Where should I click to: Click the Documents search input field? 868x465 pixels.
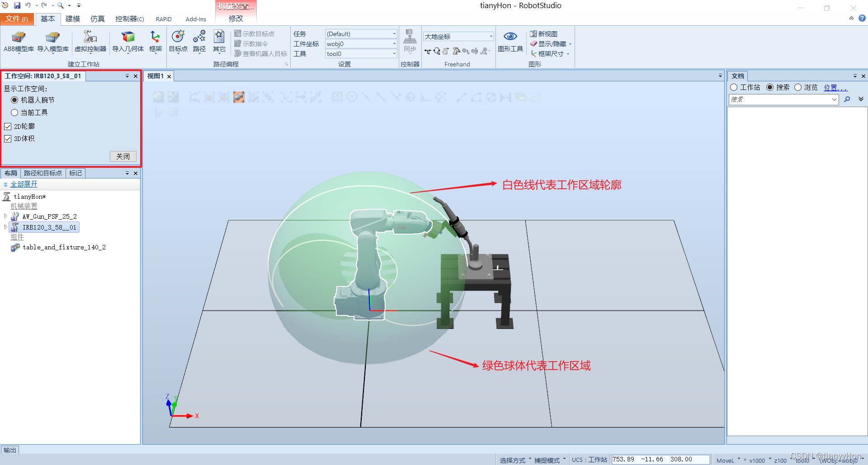780,99
